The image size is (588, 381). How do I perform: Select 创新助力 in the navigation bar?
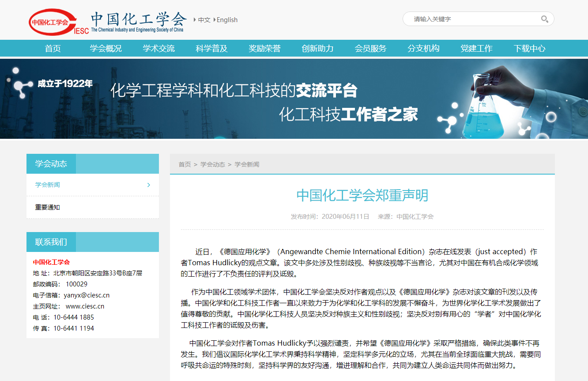(318, 49)
